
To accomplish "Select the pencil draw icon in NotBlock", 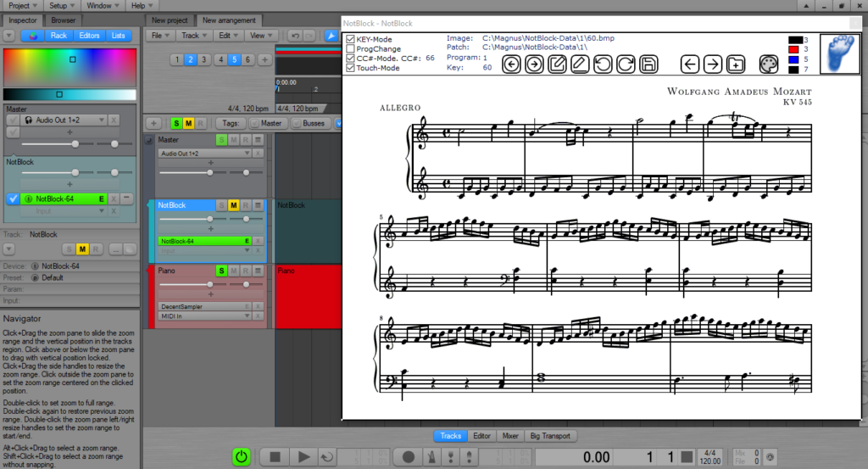I will [580, 64].
